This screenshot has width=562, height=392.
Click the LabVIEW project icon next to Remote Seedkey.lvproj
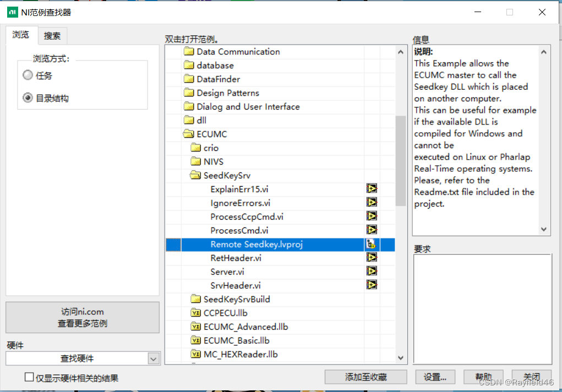(372, 244)
